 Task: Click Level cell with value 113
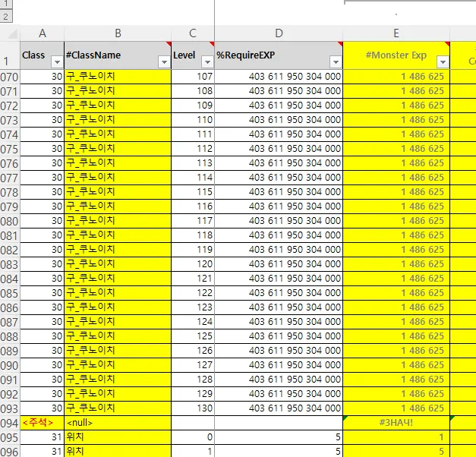(193, 163)
